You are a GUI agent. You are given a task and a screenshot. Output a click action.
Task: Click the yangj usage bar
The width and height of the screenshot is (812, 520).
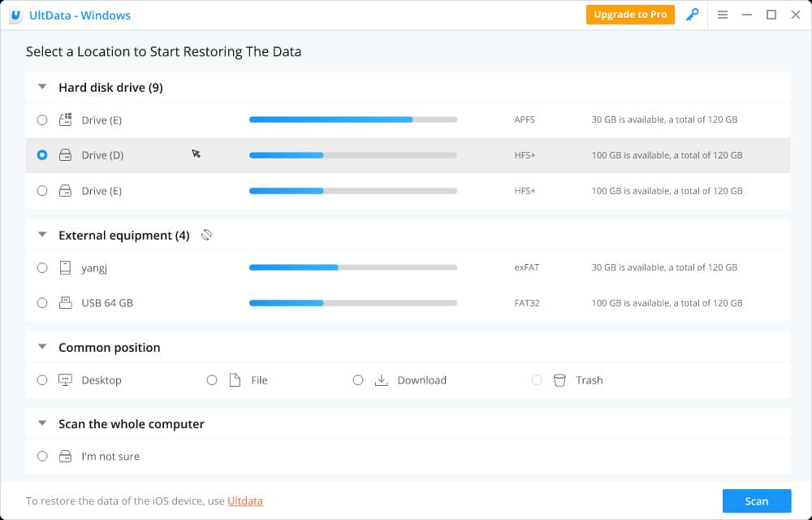pos(353,268)
